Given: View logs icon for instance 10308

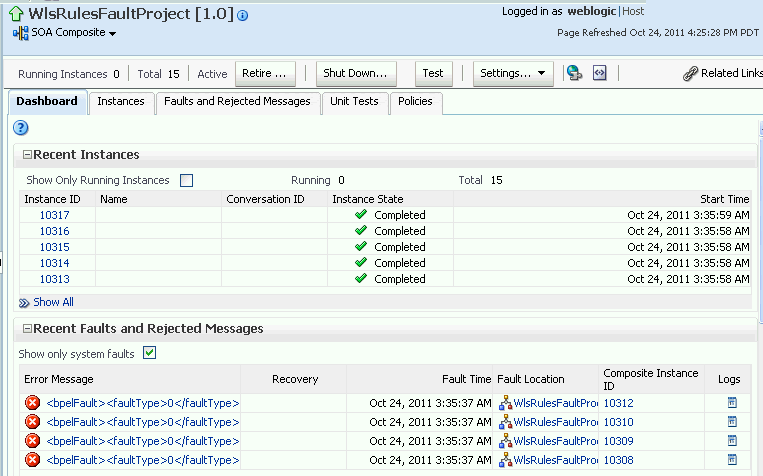Looking at the screenshot, I should pyautogui.click(x=732, y=459).
